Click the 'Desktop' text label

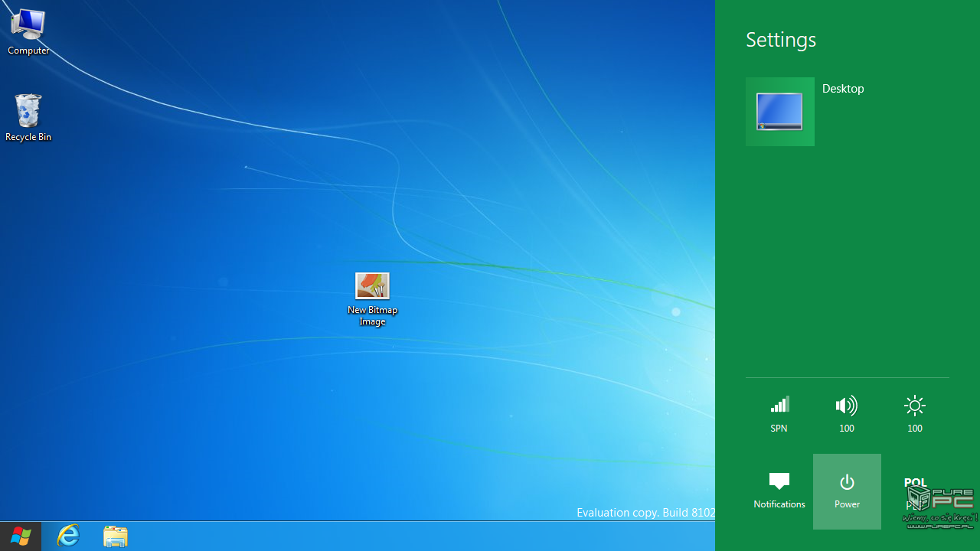tap(843, 89)
